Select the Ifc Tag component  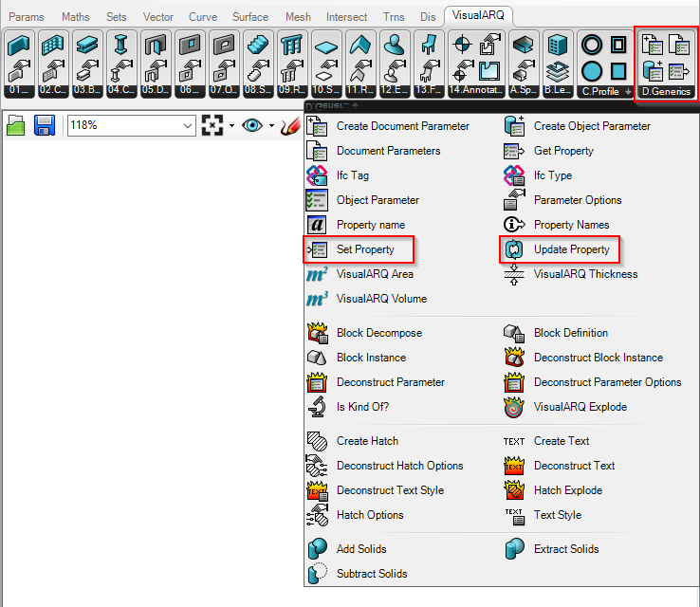tap(338, 175)
